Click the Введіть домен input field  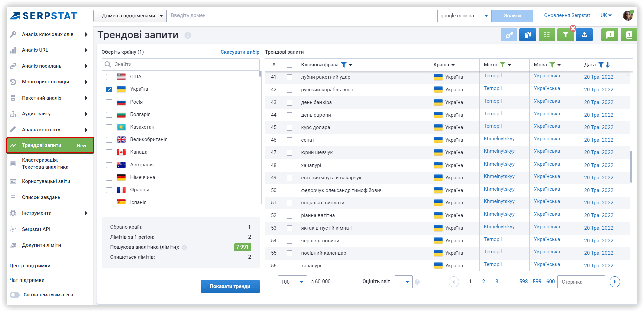point(302,16)
